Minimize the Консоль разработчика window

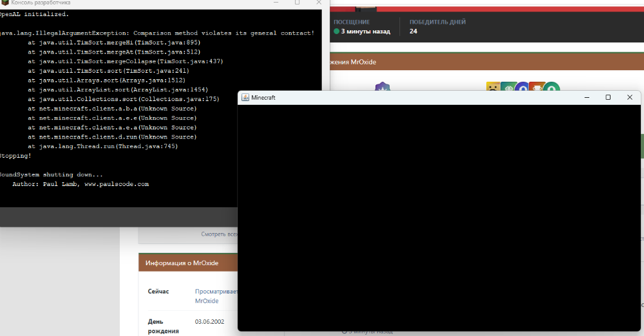(x=276, y=3)
